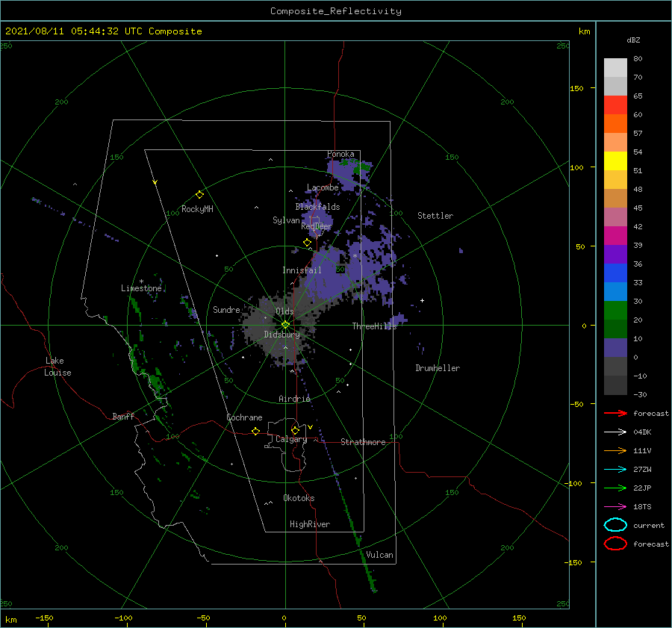Click the Sundre town label
The height and width of the screenshot is (628, 672).
pos(226,309)
